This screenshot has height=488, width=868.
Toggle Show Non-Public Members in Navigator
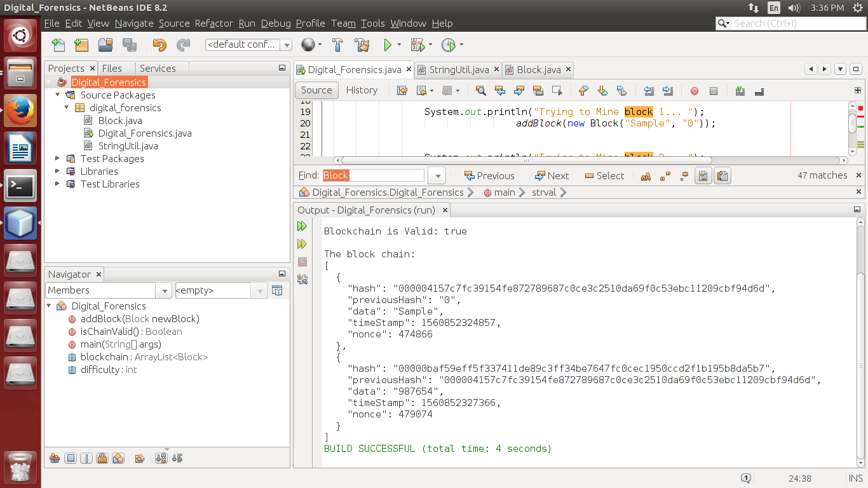click(x=102, y=458)
